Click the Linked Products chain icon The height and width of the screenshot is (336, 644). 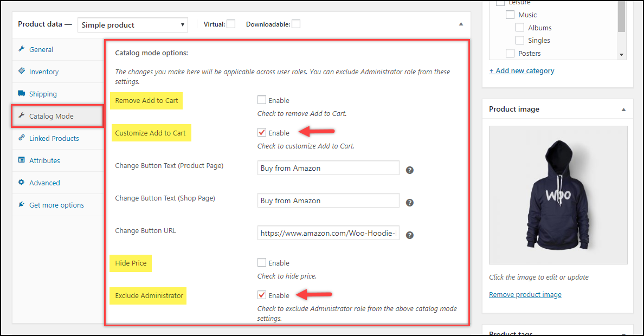coord(22,138)
